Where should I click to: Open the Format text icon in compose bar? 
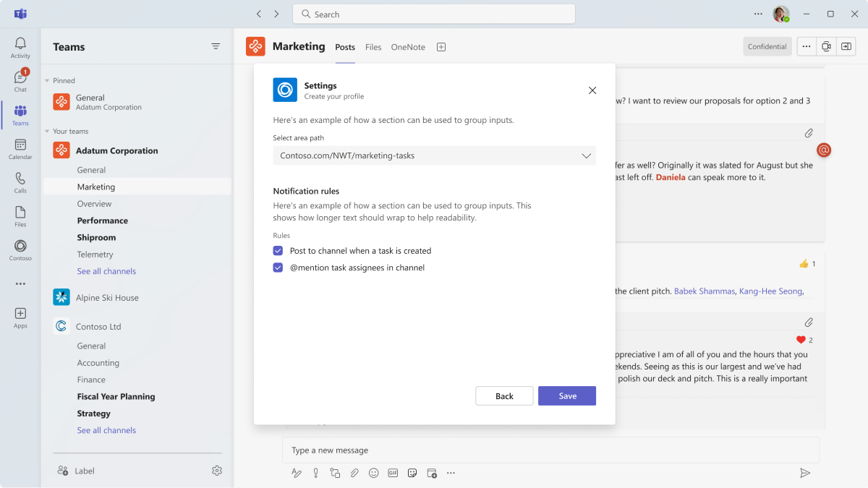[x=296, y=473]
